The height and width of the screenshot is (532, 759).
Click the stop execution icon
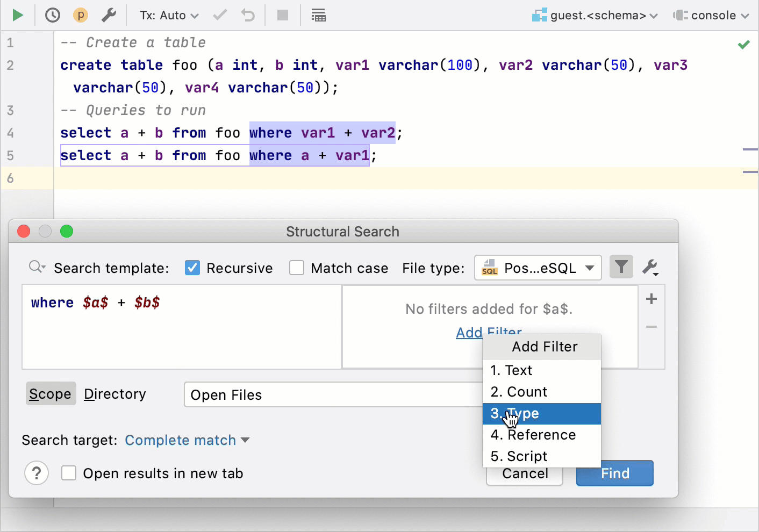[282, 15]
